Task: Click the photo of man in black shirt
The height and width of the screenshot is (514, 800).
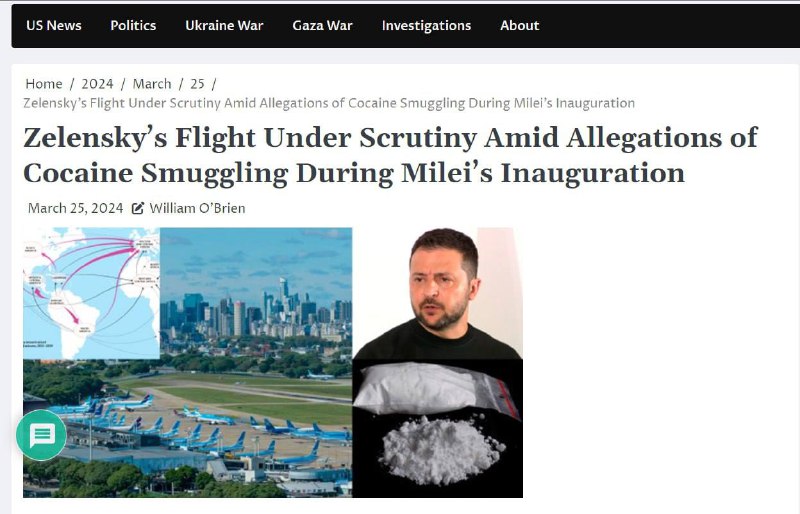Action: pyautogui.click(x=437, y=293)
